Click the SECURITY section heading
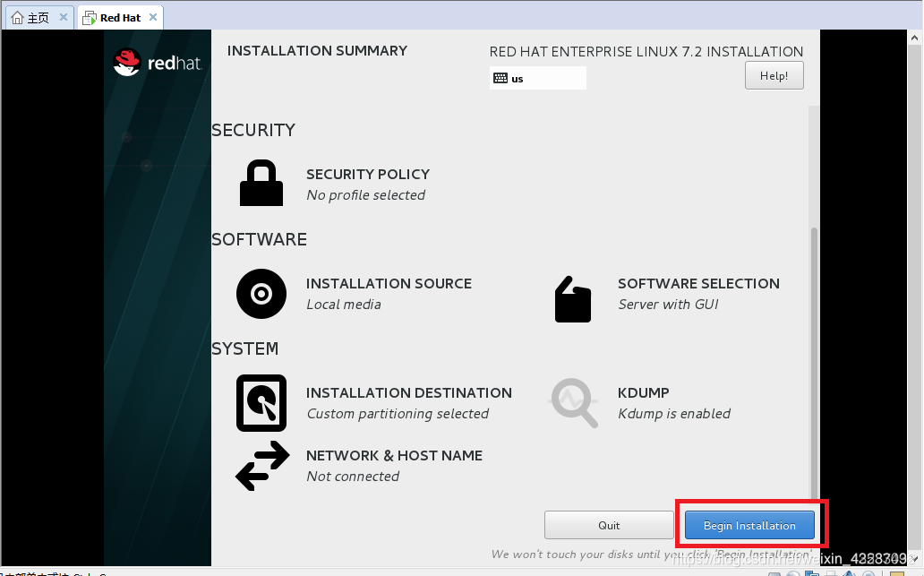 click(253, 130)
